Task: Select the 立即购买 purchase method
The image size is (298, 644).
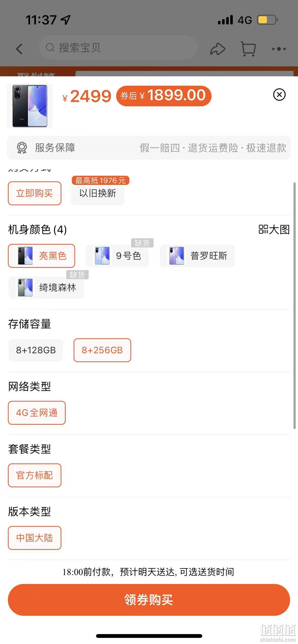Action: (35, 193)
